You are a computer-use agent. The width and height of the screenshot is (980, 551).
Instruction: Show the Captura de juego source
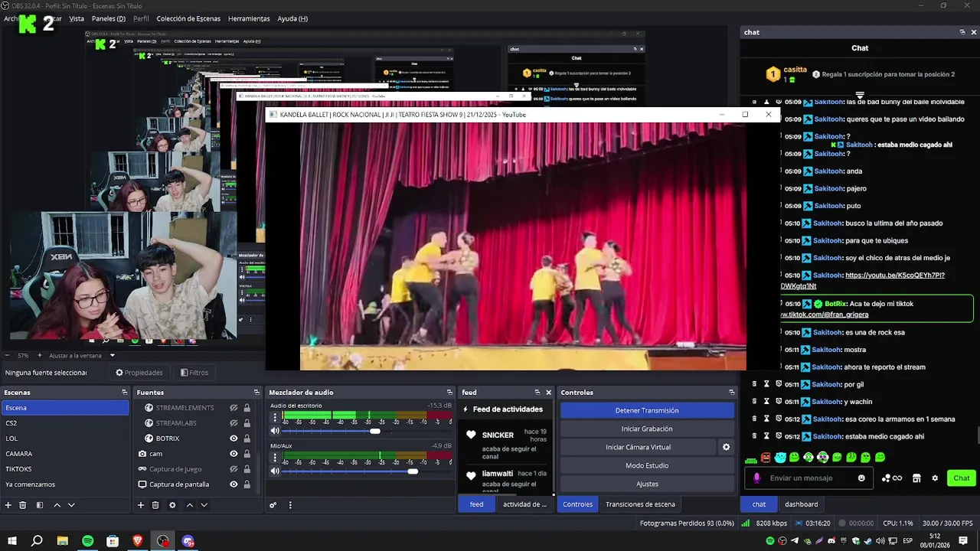pyautogui.click(x=234, y=469)
